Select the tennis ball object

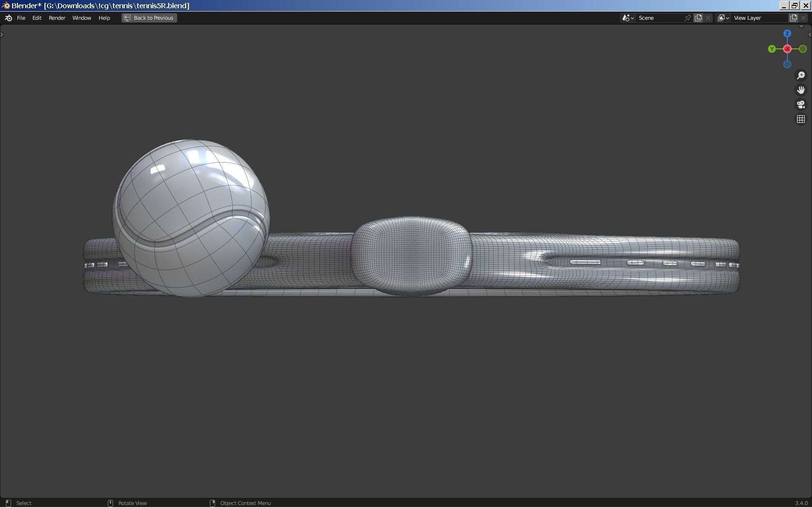pyautogui.click(x=191, y=218)
